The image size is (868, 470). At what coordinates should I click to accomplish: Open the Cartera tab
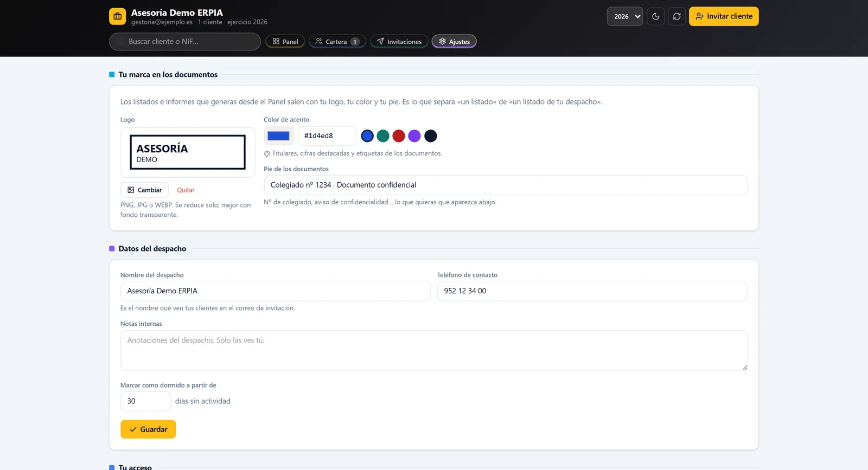click(337, 42)
